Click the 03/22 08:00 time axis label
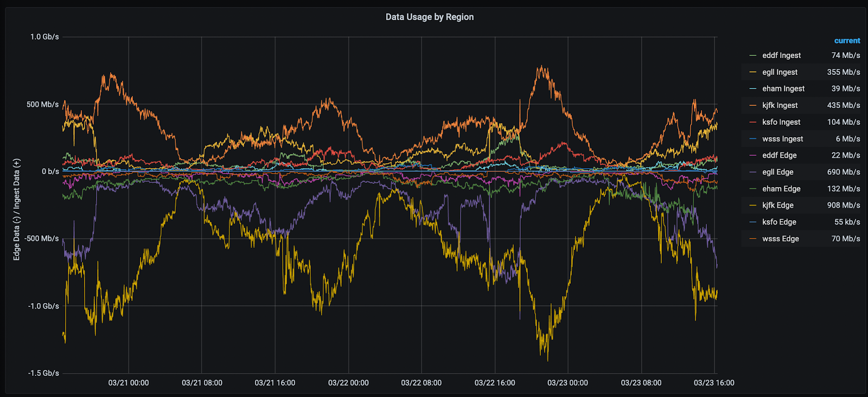The width and height of the screenshot is (868, 397). [422, 383]
